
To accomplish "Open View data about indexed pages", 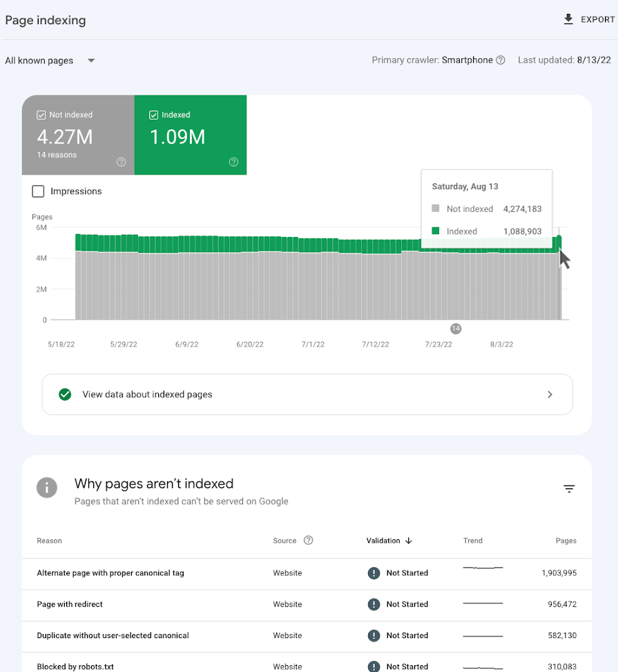I will pos(307,394).
